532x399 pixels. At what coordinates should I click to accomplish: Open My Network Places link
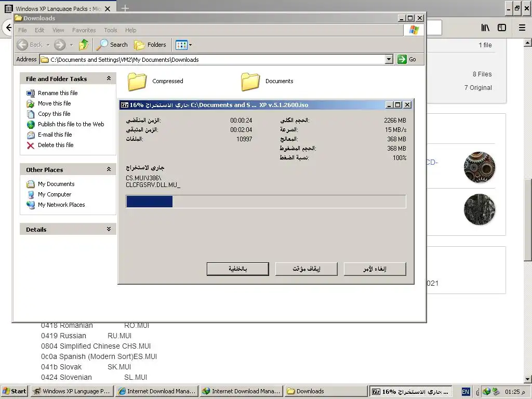(x=61, y=205)
